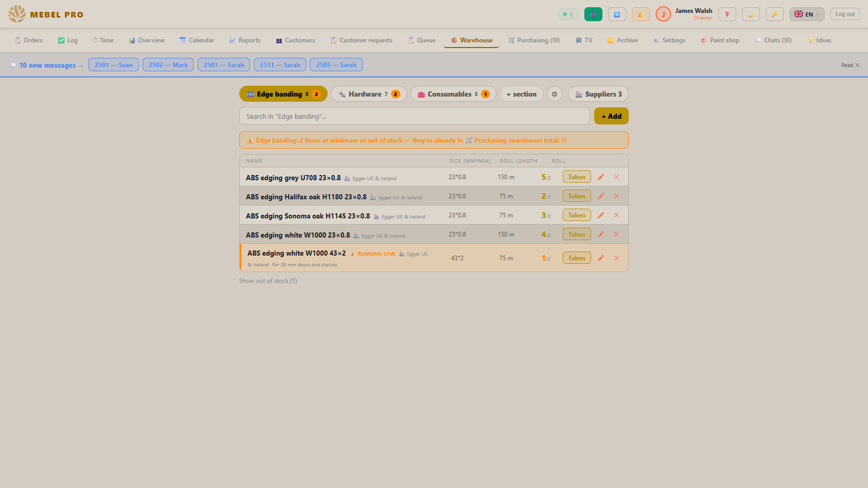Open Chats (10) tab
This screenshot has height=488, width=868.
[x=773, y=40]
